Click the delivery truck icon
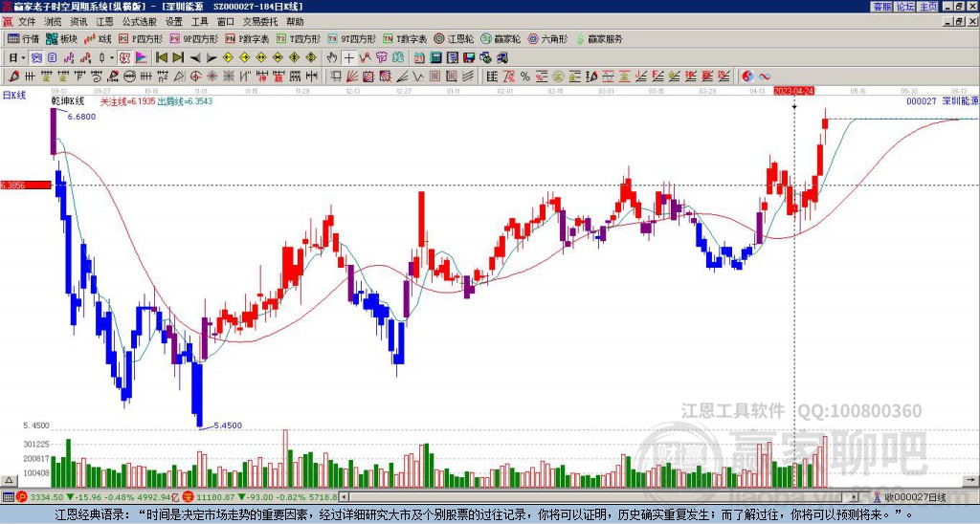 coord(501,58)
